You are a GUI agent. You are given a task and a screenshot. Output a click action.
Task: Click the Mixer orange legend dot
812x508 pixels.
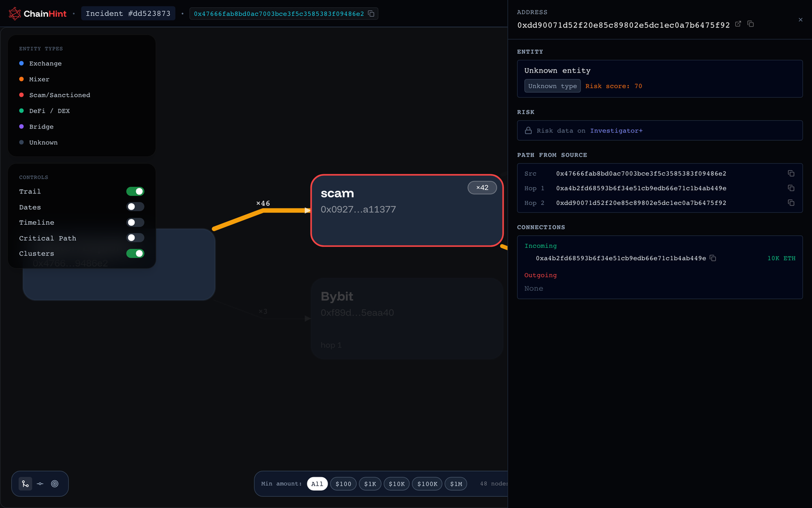21,79
